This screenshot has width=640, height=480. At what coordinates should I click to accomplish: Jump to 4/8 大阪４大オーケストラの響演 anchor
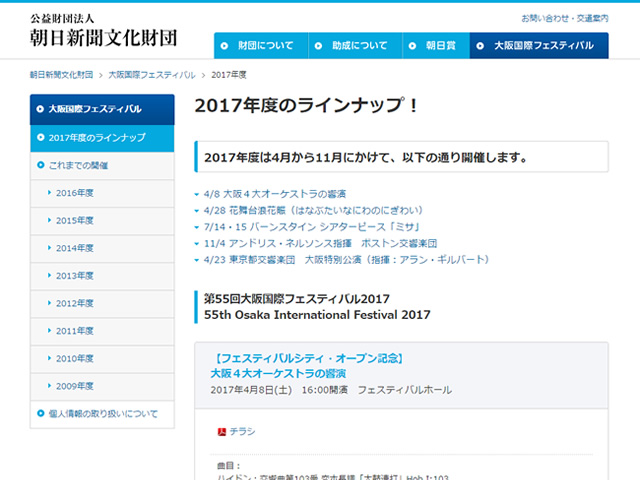[275, 194]
